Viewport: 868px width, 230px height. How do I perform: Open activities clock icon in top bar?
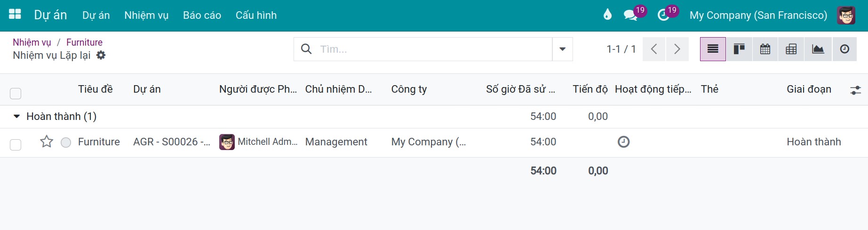coord(663,15)
